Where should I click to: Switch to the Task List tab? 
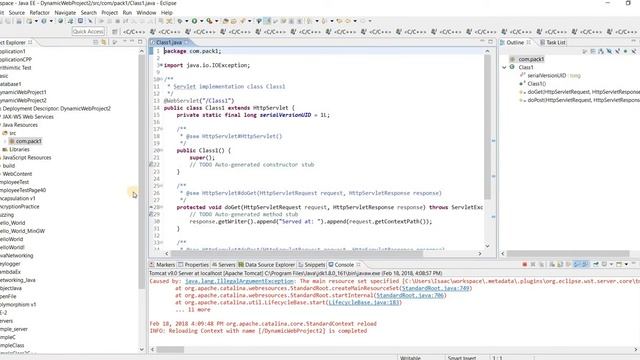click(553, 42)
